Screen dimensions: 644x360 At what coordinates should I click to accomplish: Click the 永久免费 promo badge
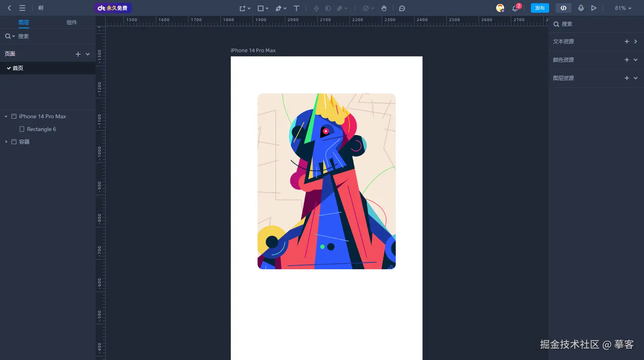(x=113, y=8)
